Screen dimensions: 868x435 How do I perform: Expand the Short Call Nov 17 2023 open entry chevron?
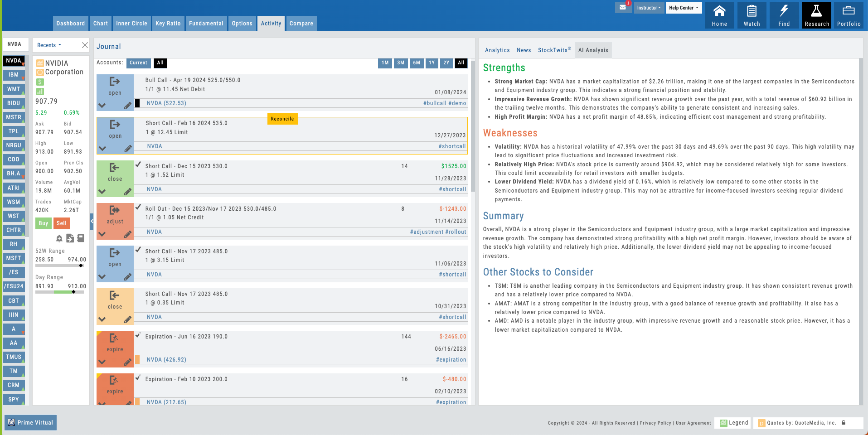[102, 277]
